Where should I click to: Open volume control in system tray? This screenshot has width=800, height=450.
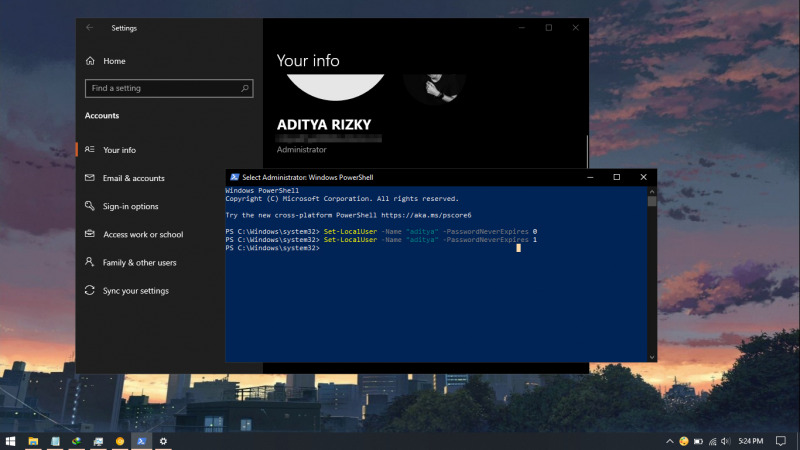point(726,441)
